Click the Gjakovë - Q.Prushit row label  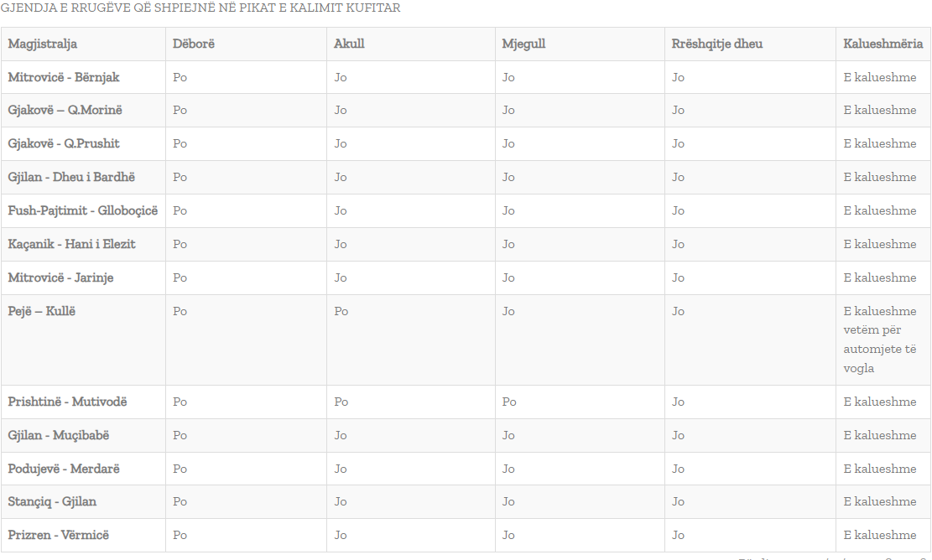(64, 143)
